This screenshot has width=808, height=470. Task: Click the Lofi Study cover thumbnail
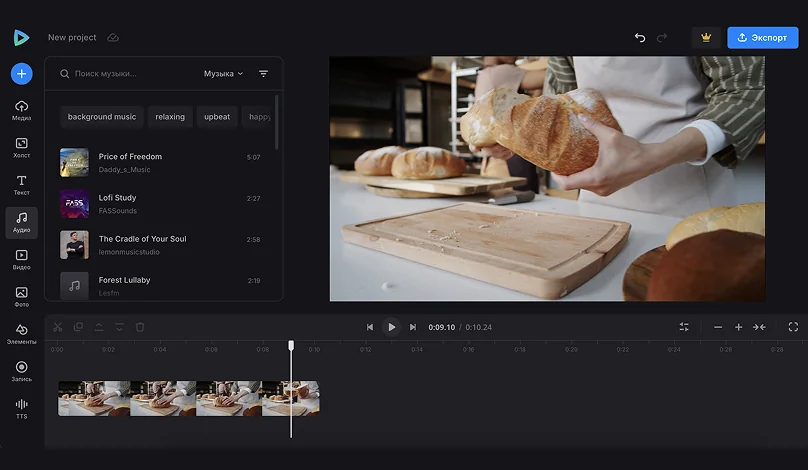pyautogui.click(x=74, y=204)
